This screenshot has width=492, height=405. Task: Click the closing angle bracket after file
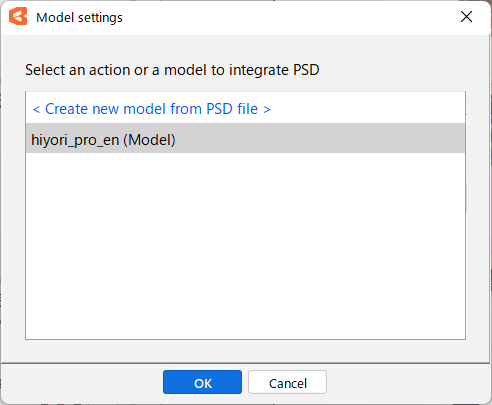tap(267, 109)
